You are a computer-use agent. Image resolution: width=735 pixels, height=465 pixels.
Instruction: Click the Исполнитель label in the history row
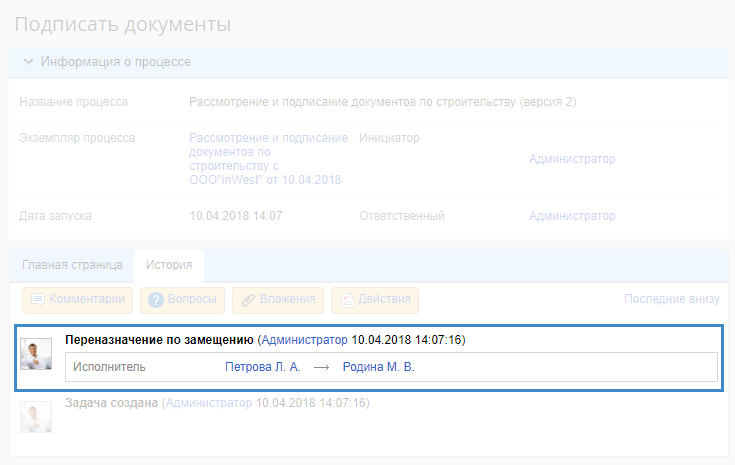pyautogui.click(x=109, y=367)
